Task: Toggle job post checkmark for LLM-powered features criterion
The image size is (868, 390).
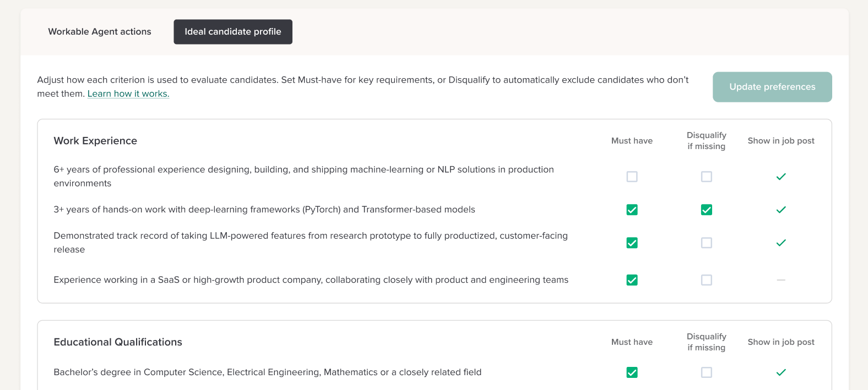Action: 780,243
